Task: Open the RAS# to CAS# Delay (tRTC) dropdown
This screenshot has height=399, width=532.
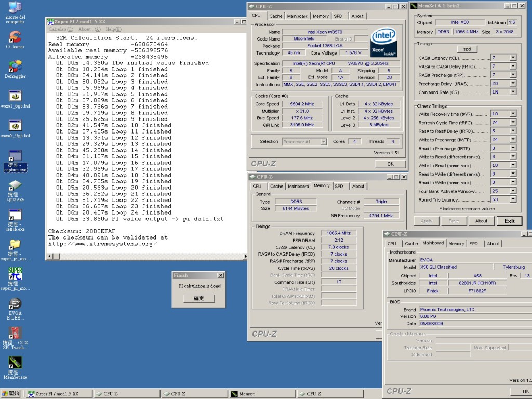Action: 513,66
